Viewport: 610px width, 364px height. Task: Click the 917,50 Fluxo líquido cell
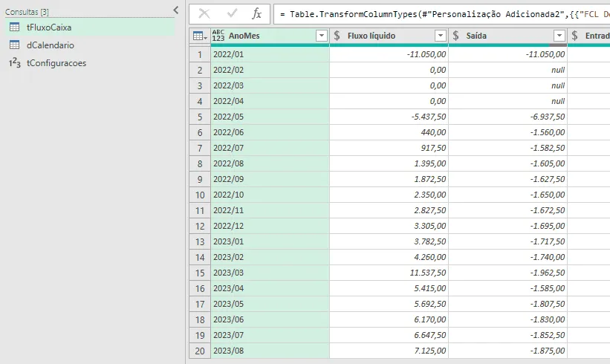click(x=389, y=148)
